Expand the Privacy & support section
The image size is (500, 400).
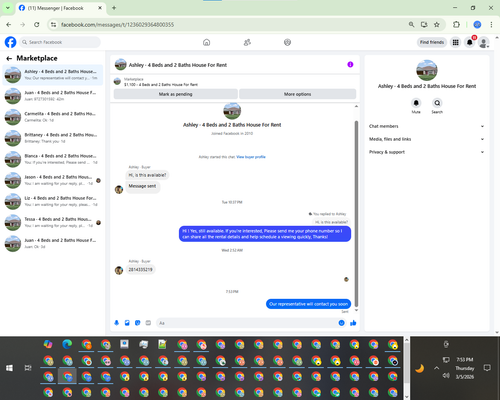pos(426,152)
